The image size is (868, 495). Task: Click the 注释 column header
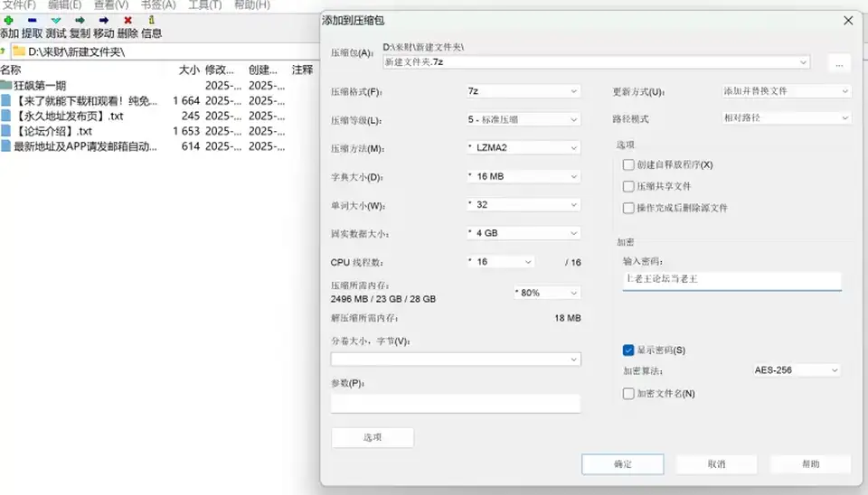302,70
